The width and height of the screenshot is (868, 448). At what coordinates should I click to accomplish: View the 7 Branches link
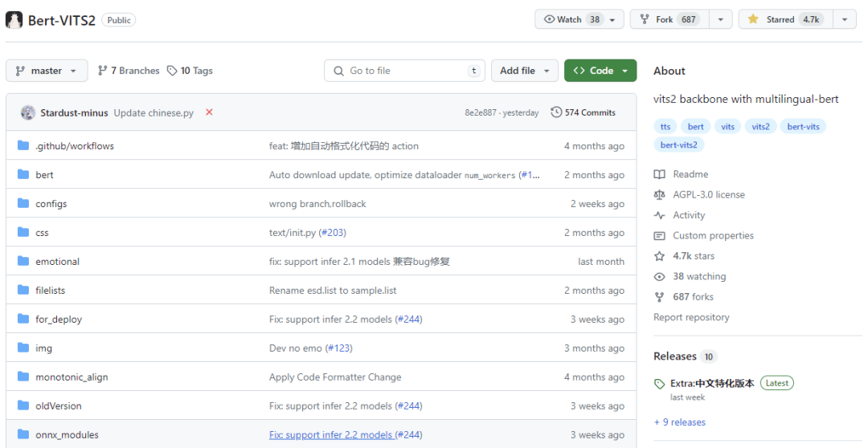click(129, 71)
